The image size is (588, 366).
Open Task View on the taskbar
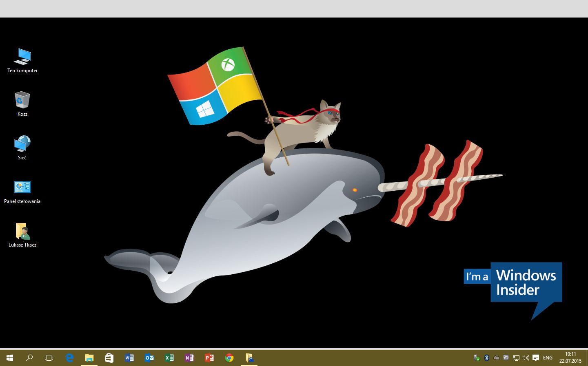(49, 358)
